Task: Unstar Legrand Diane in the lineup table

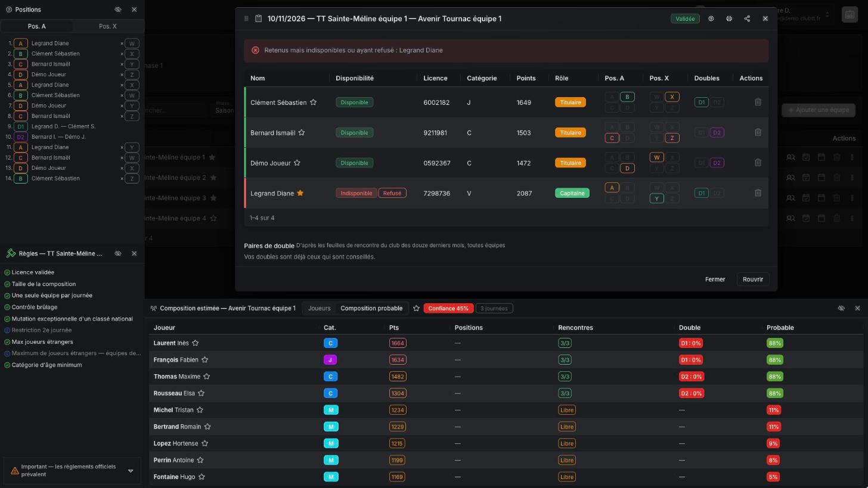Action: (x=300, y=193)
